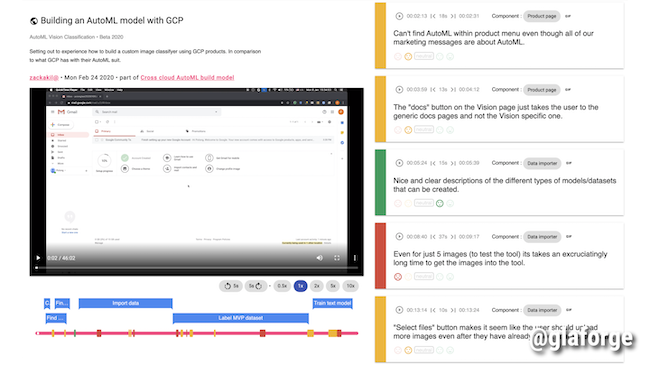Open the zackakil@ author link

pyautogui.click(x=44, y=78)
